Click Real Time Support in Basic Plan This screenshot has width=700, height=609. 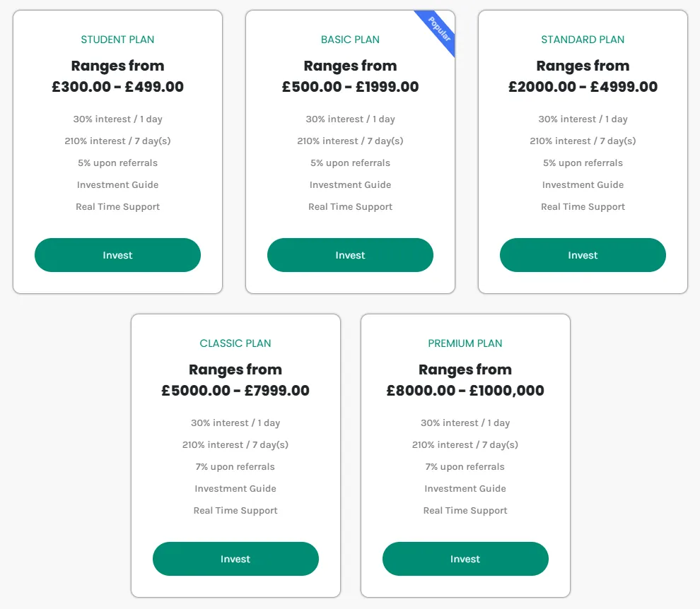(350, 206)
